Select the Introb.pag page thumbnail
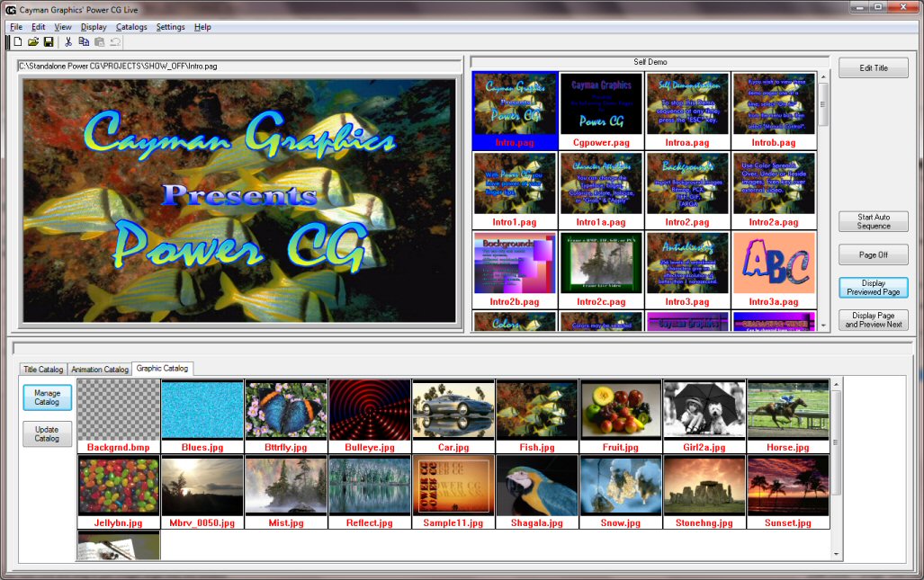Image resolution: width=924 pixels, height=580 pixels. coord(774,111)
